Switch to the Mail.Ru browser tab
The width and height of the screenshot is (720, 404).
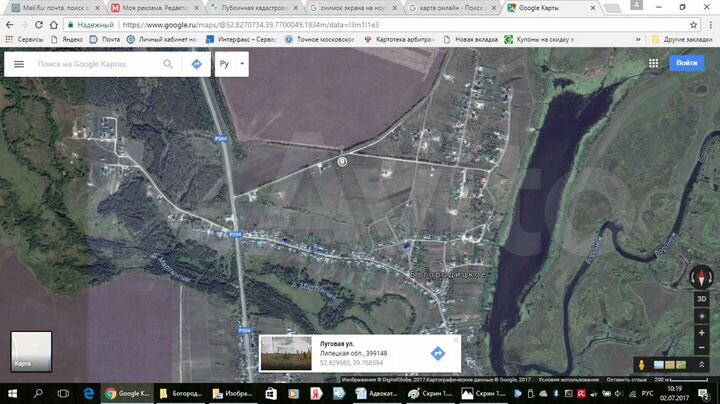click(54, 8)
